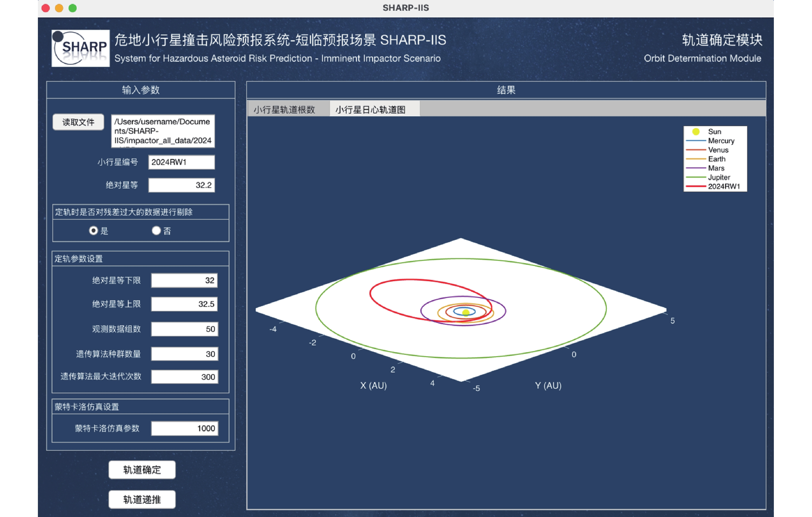This screenshot has width=812, height=517.
Task: Click the Sun marker in the orbit plot
Action: coord(466,312)
